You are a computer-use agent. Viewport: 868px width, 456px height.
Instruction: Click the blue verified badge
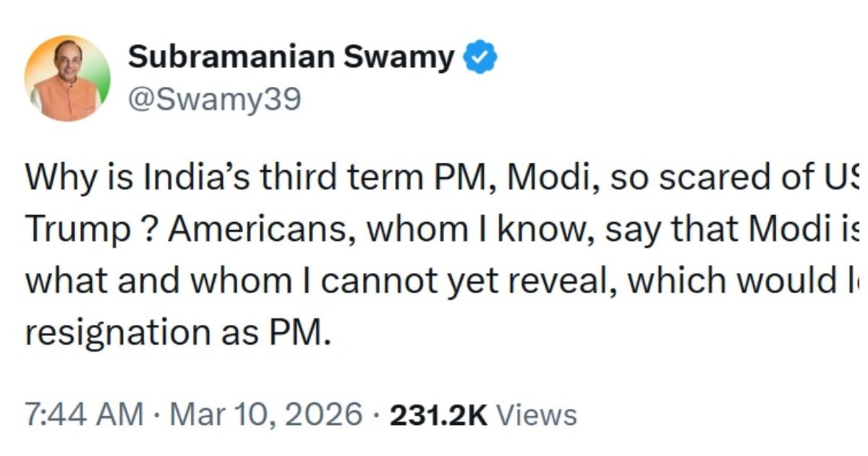(480, 59)
